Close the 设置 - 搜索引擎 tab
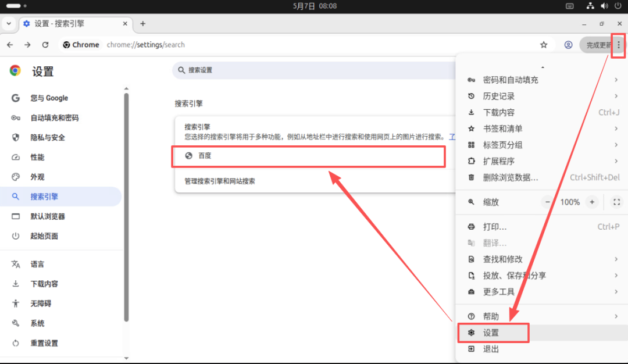This screenshot has width=628, height=364. click(125, 24)
